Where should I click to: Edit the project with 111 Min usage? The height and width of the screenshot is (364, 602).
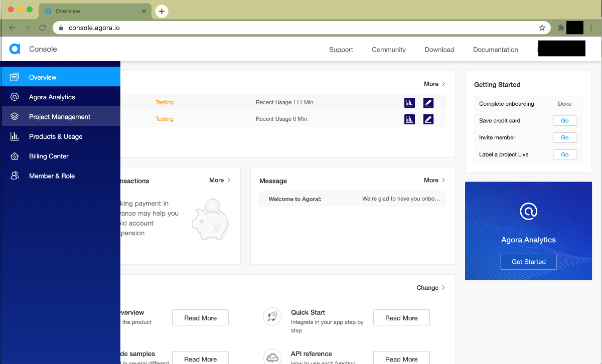click(x=428, y=103)
